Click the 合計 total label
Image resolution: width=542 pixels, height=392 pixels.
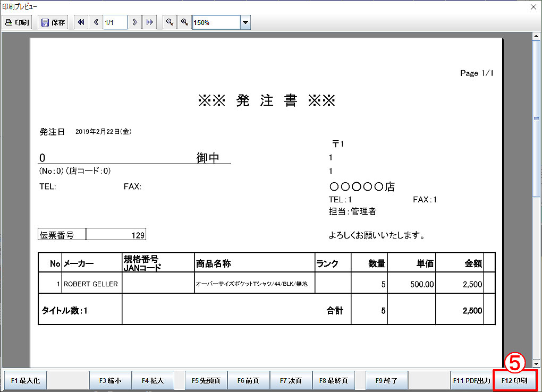(x=335, y=311)
